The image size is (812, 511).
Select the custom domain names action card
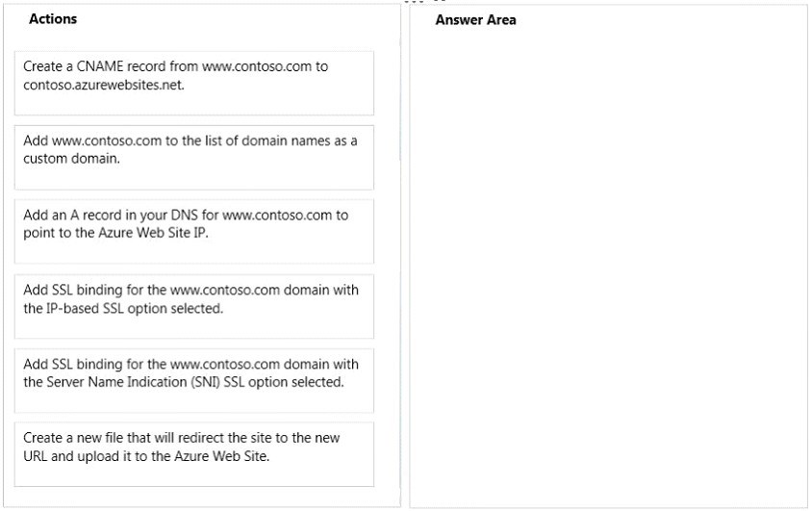(194, 158)
